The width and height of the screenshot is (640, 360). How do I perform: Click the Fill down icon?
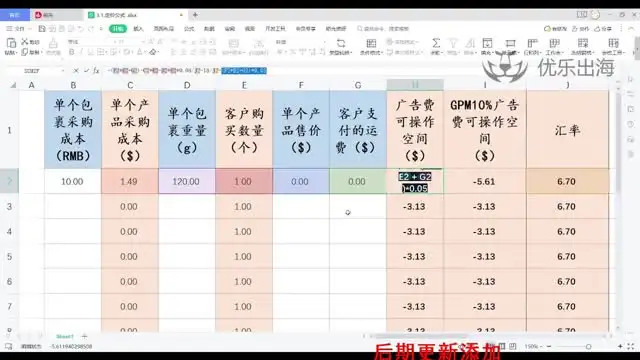pyautogui.click(x=487, y=43)
